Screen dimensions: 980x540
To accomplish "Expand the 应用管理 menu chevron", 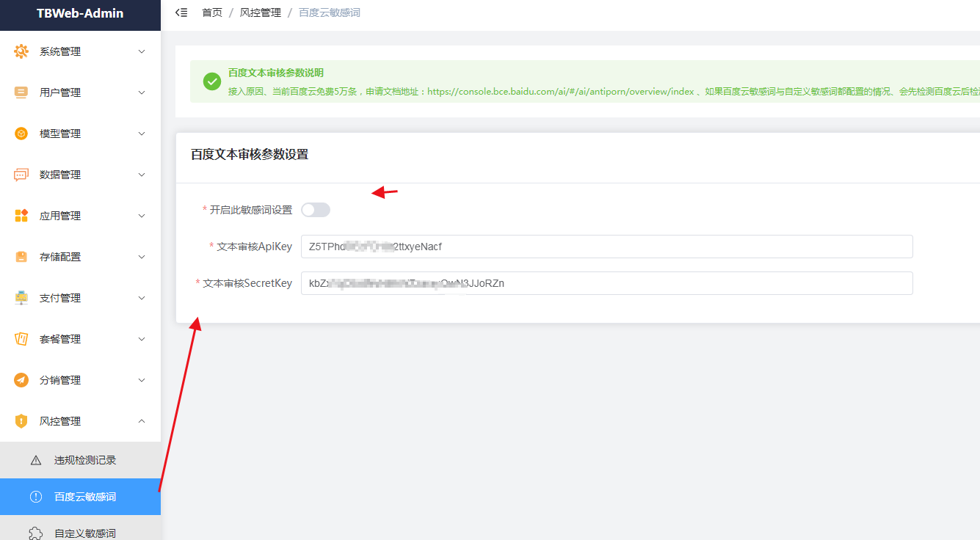I will pos(142,216).
